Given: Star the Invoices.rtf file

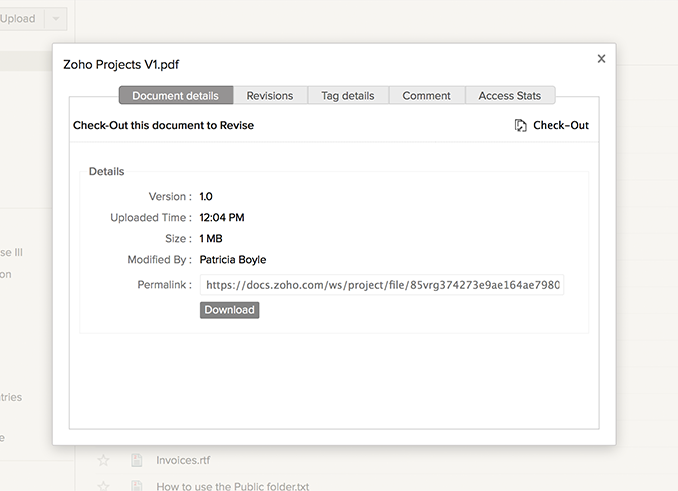Looking at the screenshot, I should point(102,460).
